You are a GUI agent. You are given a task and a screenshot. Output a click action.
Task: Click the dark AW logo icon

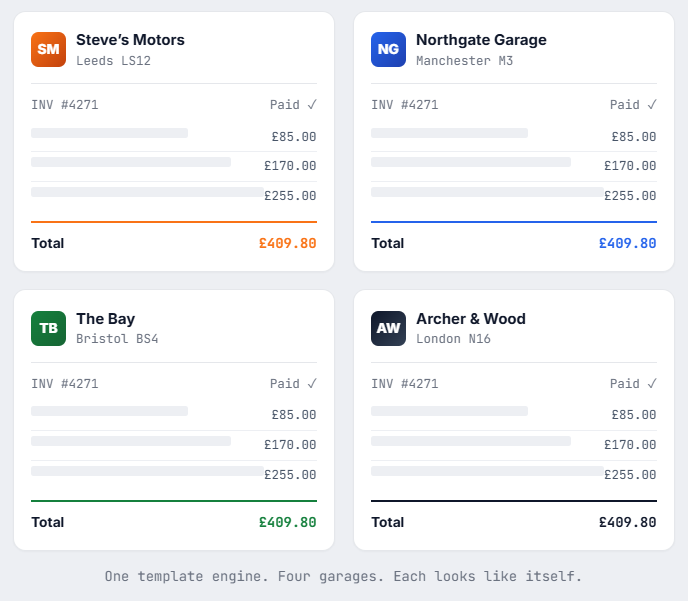coord(388,328)
